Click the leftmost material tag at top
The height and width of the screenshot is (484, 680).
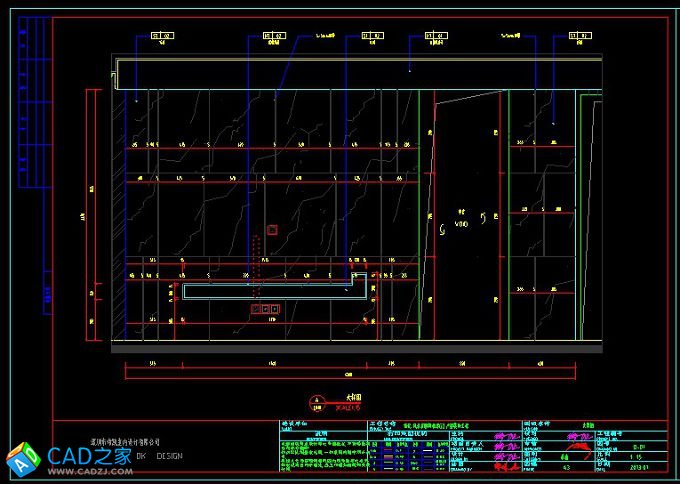pos(161,37)
